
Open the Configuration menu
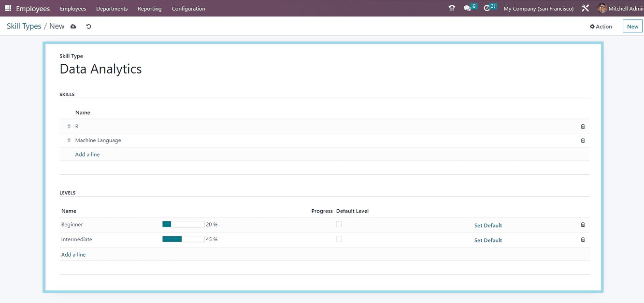[188, 9]
